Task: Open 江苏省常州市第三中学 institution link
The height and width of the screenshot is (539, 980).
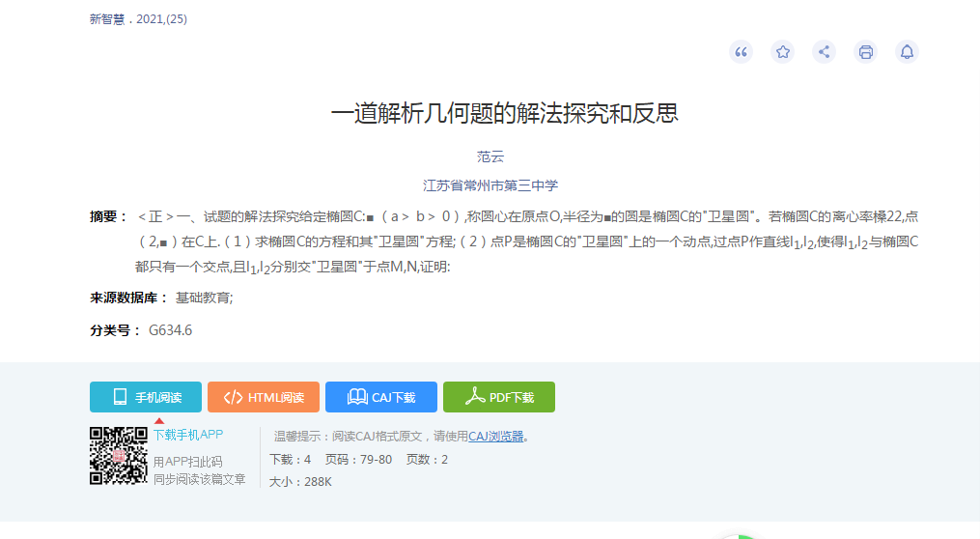Action: coord(490,185)
